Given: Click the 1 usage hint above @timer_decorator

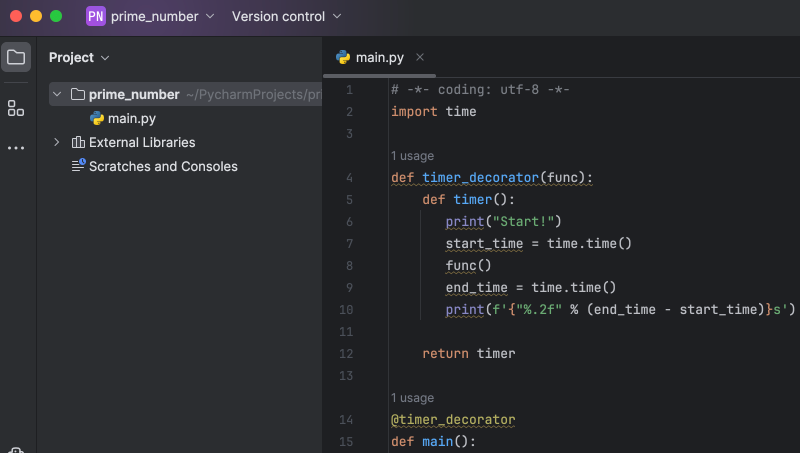Looking at the screenshot, I should point(412,397).
